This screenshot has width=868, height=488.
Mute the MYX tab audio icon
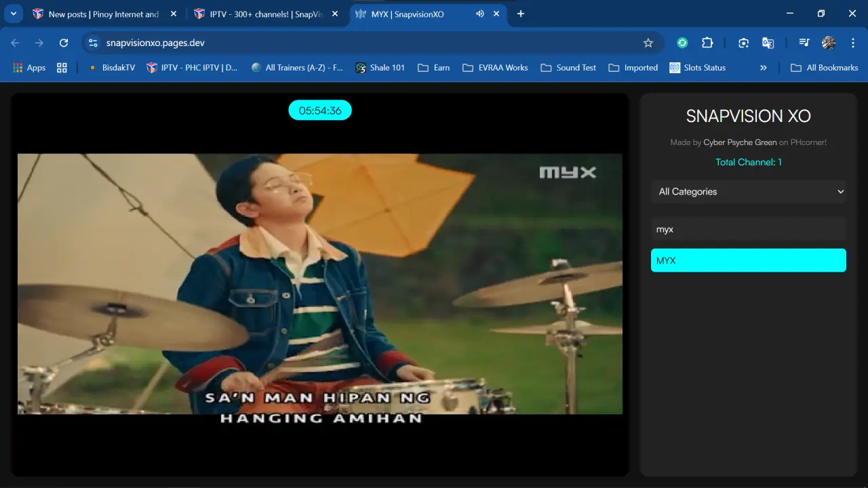click(x=480, y=14)
